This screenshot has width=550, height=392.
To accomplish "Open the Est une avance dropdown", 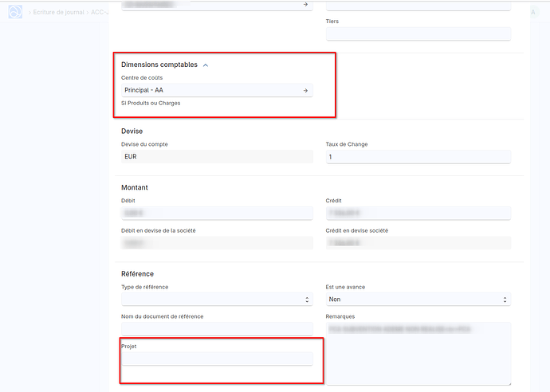I will 418,300.
